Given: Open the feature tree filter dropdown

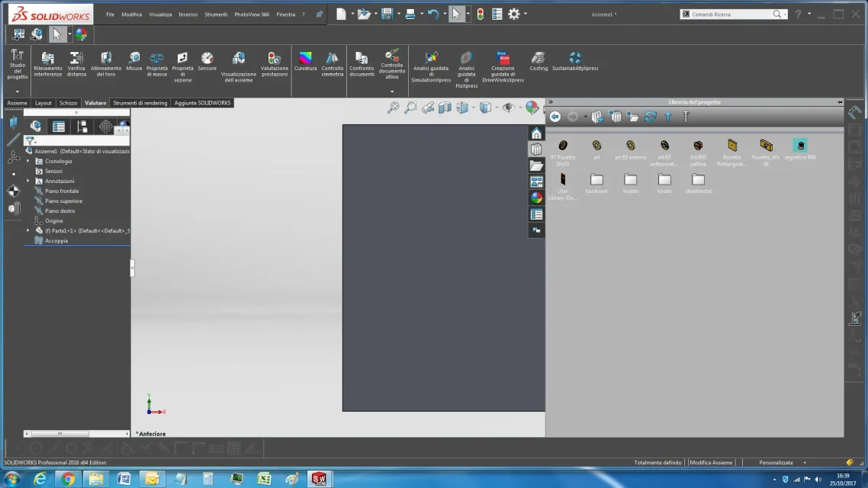Looking at the screenshot, I should pos(31,141).
